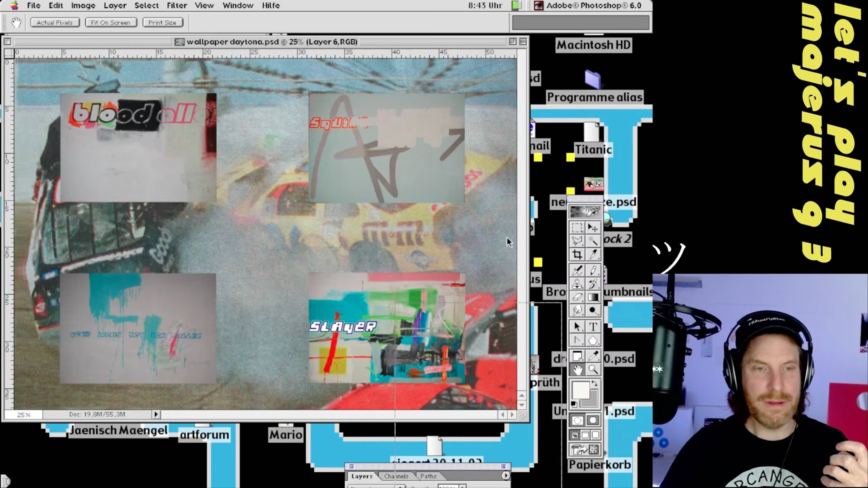Activate the Zoom magnifier tool

[593, 370]
